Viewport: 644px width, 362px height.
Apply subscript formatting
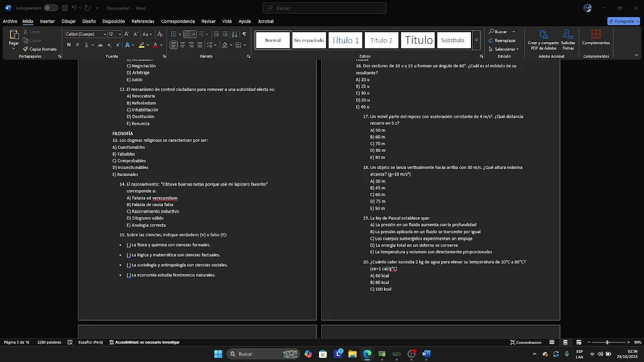[109, 45]
